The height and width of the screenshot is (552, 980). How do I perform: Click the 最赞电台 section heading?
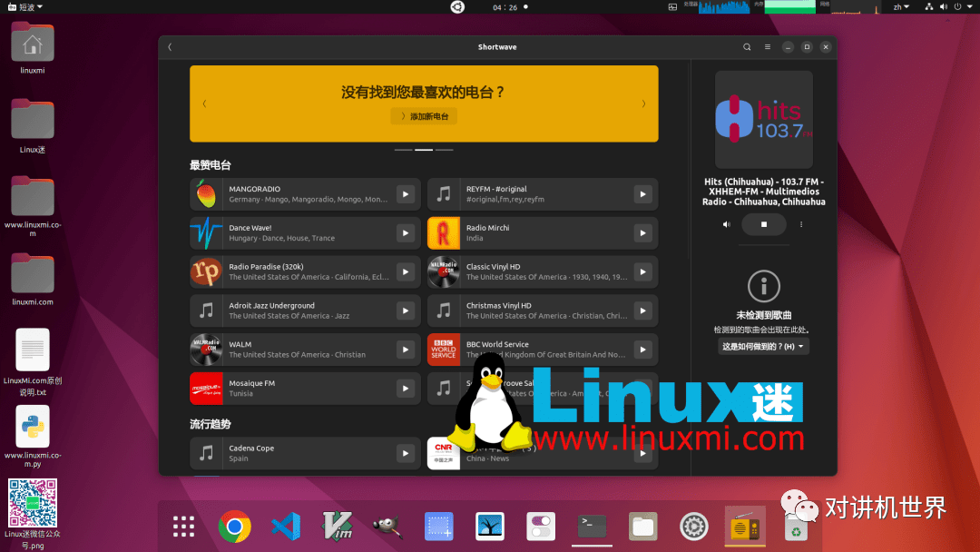point(211,165)
